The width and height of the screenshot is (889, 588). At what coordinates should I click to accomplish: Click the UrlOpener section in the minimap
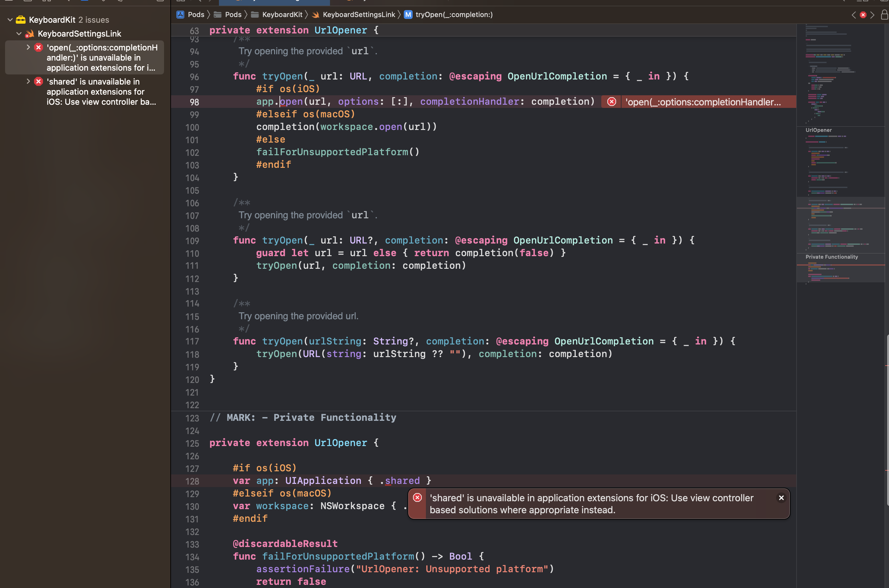point(819,130)
